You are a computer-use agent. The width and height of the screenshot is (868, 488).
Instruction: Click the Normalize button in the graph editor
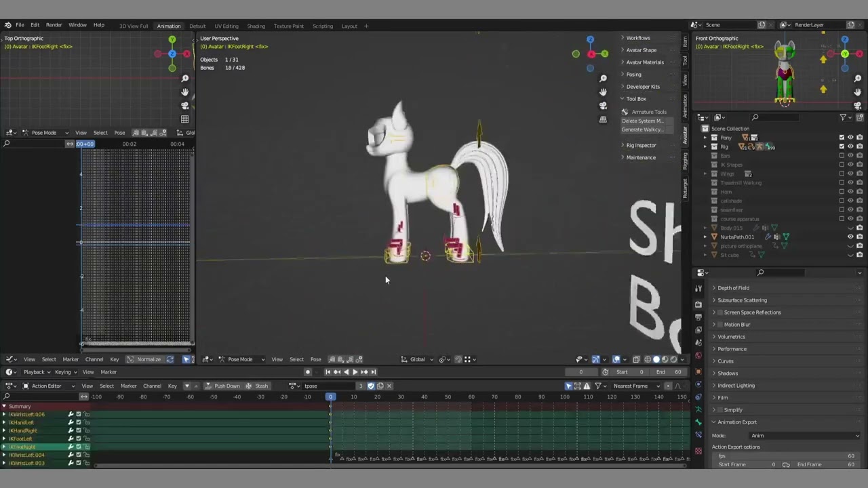pos(145,359)
